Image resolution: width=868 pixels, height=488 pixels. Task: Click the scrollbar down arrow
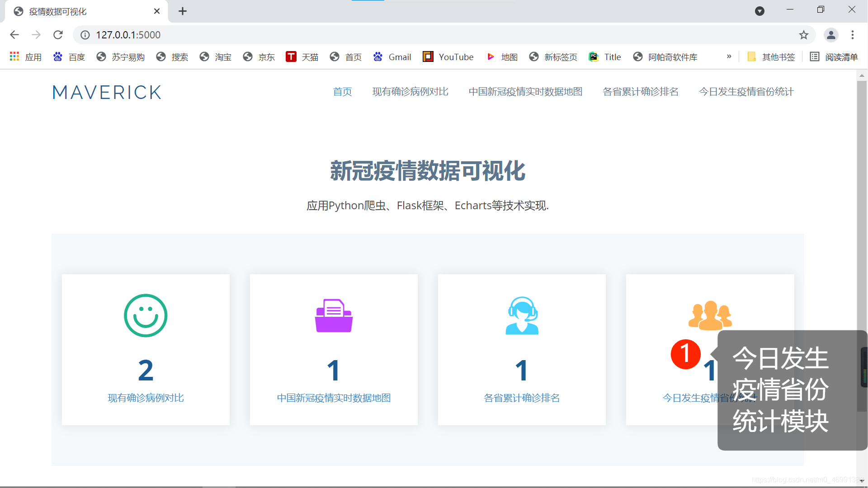tap(862, 481)
